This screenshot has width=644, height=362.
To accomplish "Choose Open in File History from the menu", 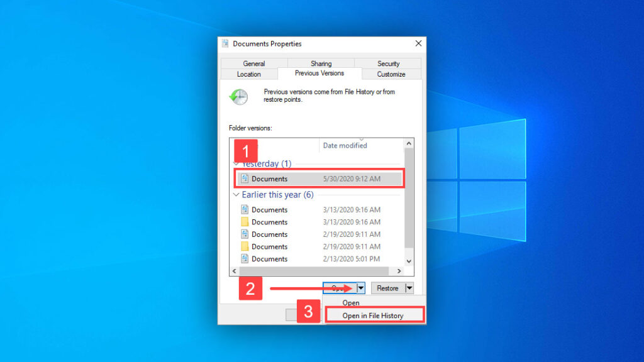I will 374,315.
